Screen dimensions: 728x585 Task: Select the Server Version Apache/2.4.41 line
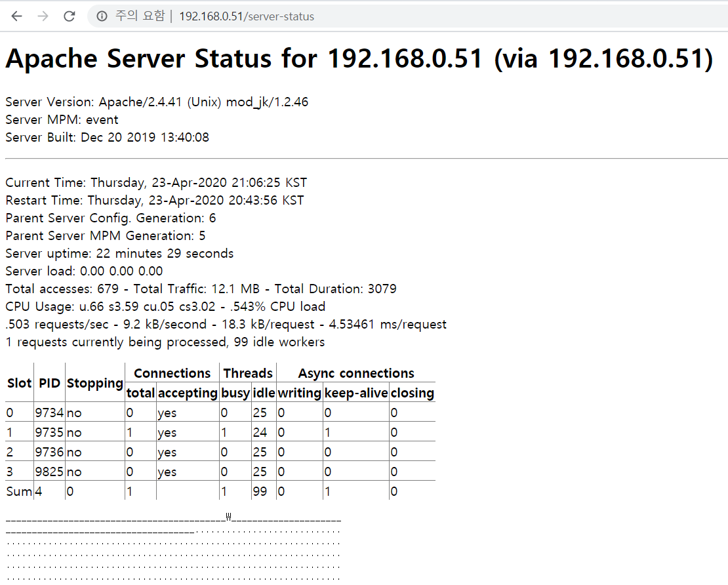pyautogui.click(x=157, y=102)
